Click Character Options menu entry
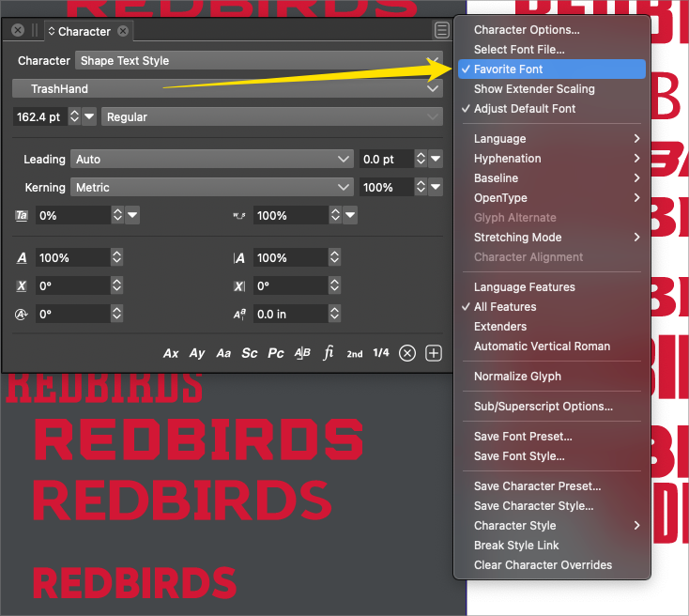 (x=527, y=30)
